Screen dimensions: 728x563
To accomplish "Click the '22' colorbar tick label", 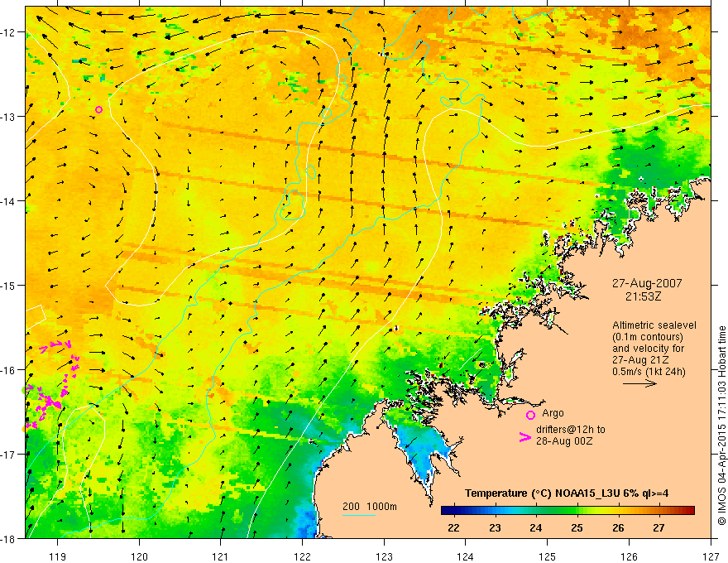I will 453,527.
